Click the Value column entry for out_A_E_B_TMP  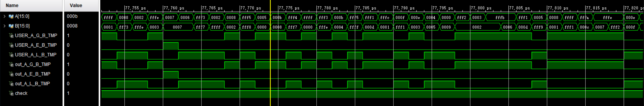tap(68, 74)
